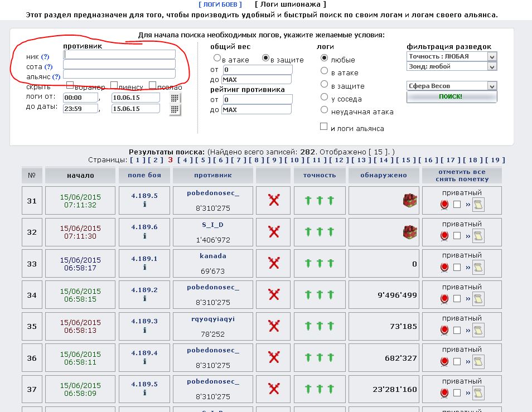Go to results page 4
532x412 pixels.
tap(184, 160)
